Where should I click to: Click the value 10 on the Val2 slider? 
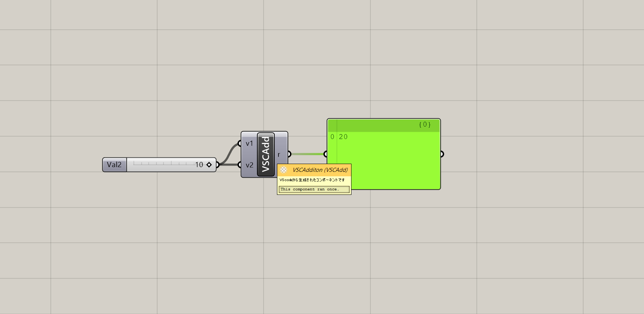[199, 165]
